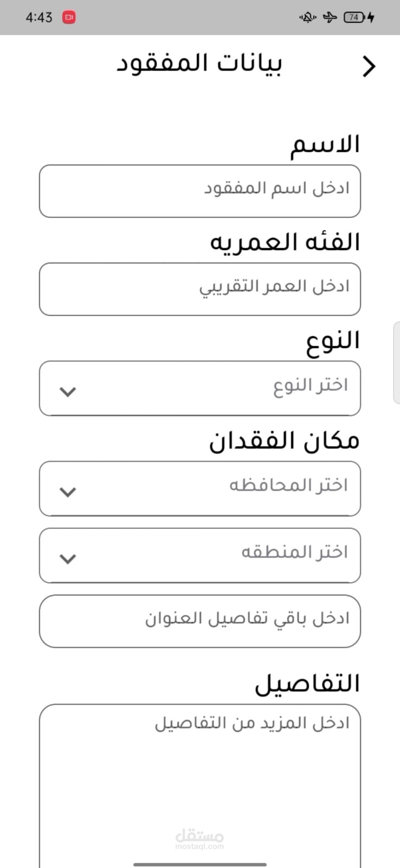
Task: Click the chevron arrow in اختر المنطقه field
Action: pyautogui.click(x=68, y=558)
